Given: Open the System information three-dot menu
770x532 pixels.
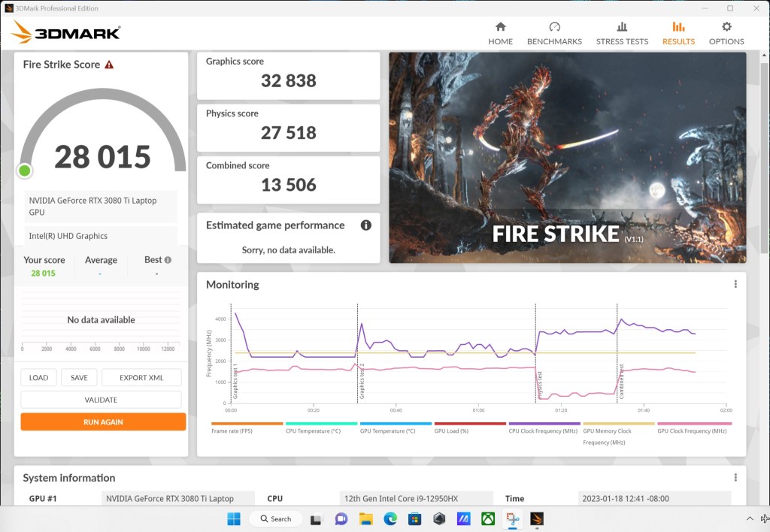Looking at the screenshot, I should [x=735, y=477].
